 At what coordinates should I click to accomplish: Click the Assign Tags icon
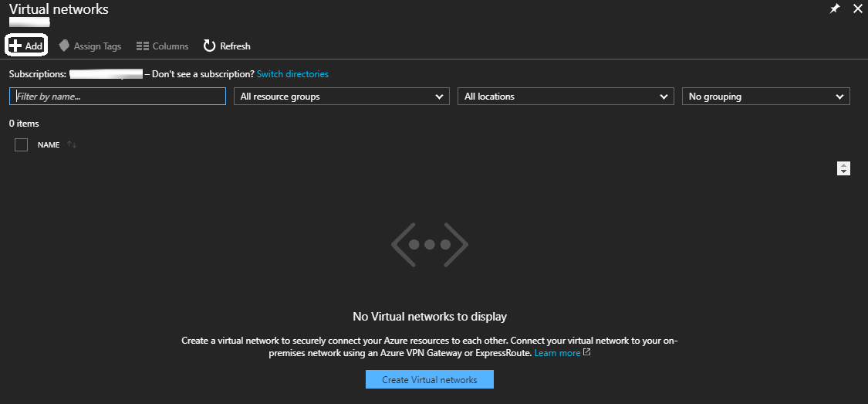click(x=65, y=46)
